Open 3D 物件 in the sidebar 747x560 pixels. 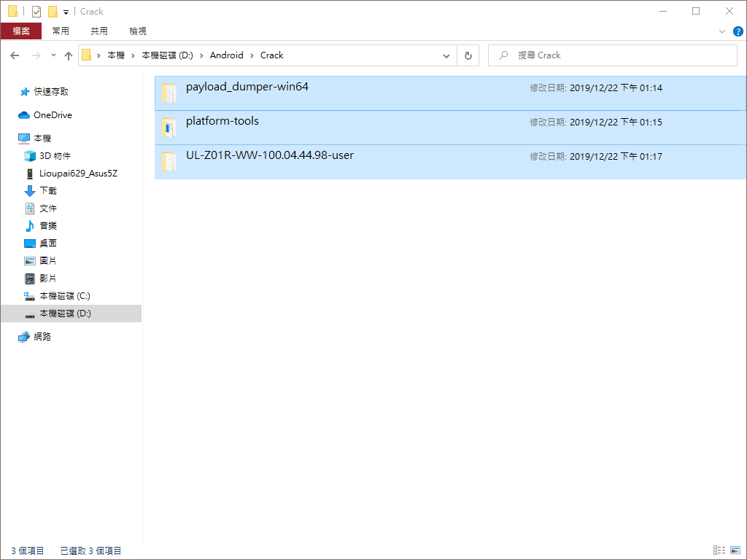click(x=55, y=156)
